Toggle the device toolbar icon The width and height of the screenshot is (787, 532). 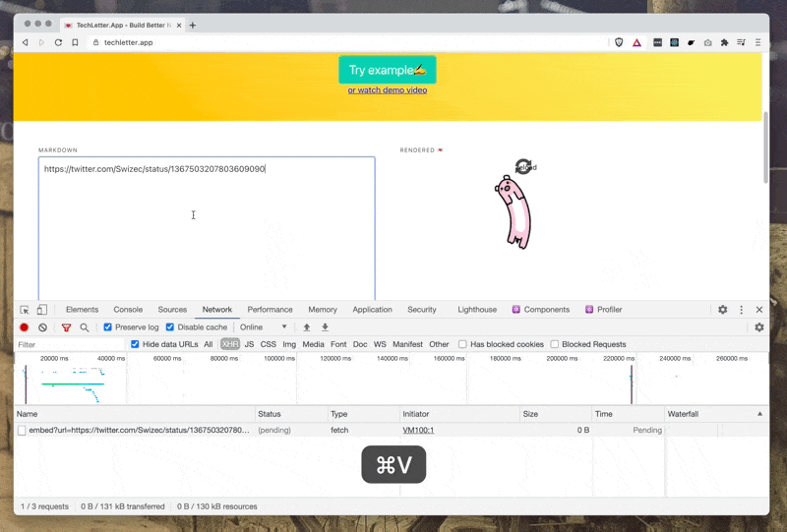coord(42,310)
